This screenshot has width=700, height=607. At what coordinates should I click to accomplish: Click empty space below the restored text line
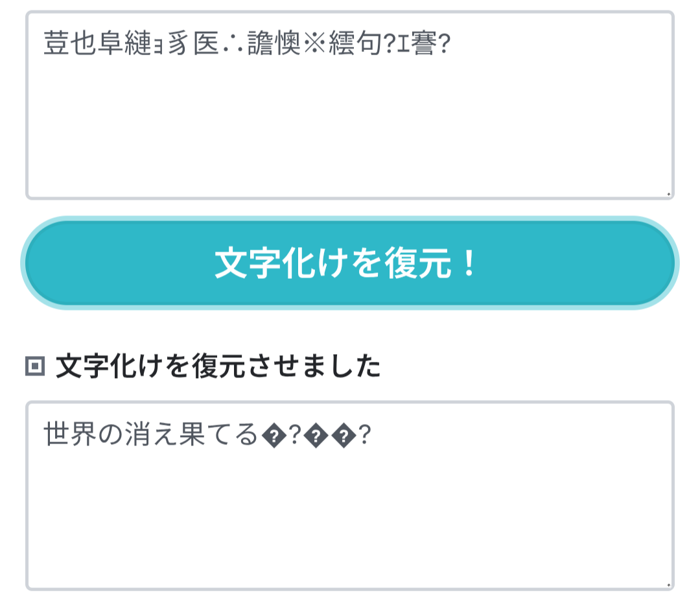(x=350, y=519)
